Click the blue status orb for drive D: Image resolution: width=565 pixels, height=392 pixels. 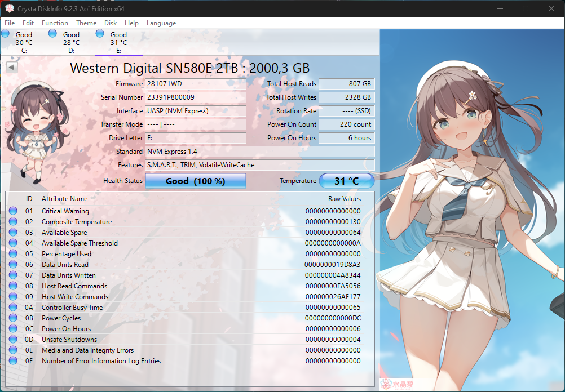[x=52, y=34]
